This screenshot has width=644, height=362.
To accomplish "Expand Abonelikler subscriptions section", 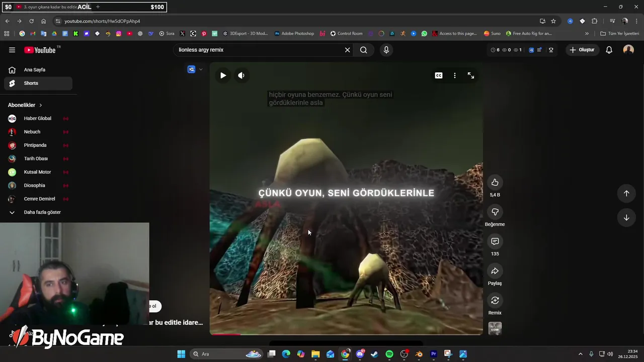I will click(x=25, y=105).
